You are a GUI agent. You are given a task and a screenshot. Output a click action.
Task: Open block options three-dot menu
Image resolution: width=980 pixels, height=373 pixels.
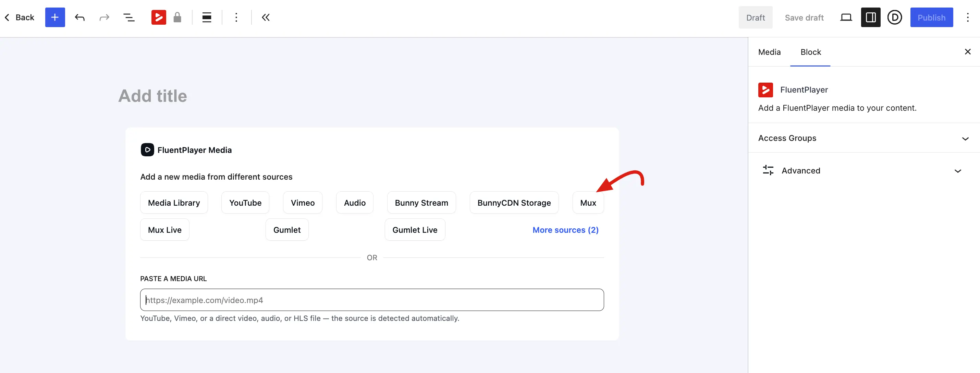pyautogui.click(x=236, y=17)
